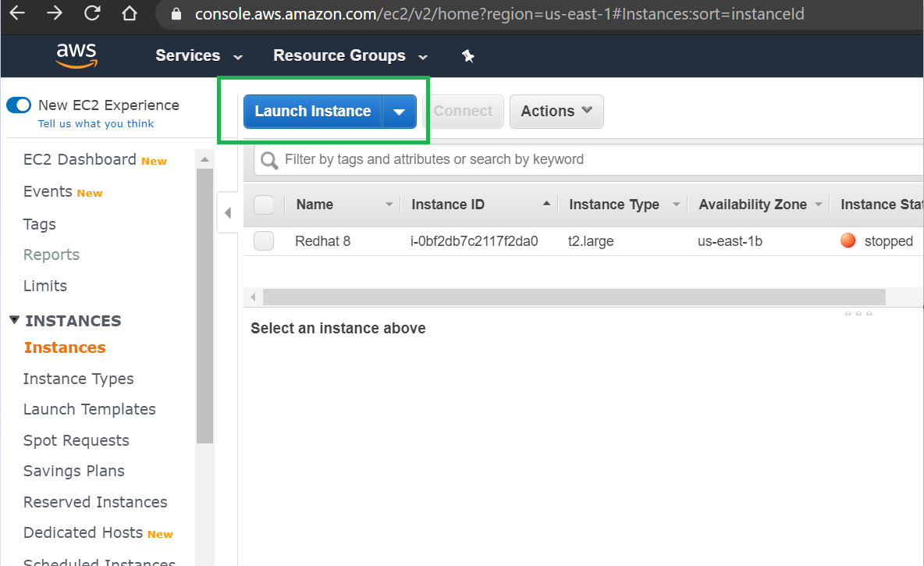This screenshot has height=566, width=924.
Task: Collapse the sidebar using the left arrow handle
Action: [227, 212]
